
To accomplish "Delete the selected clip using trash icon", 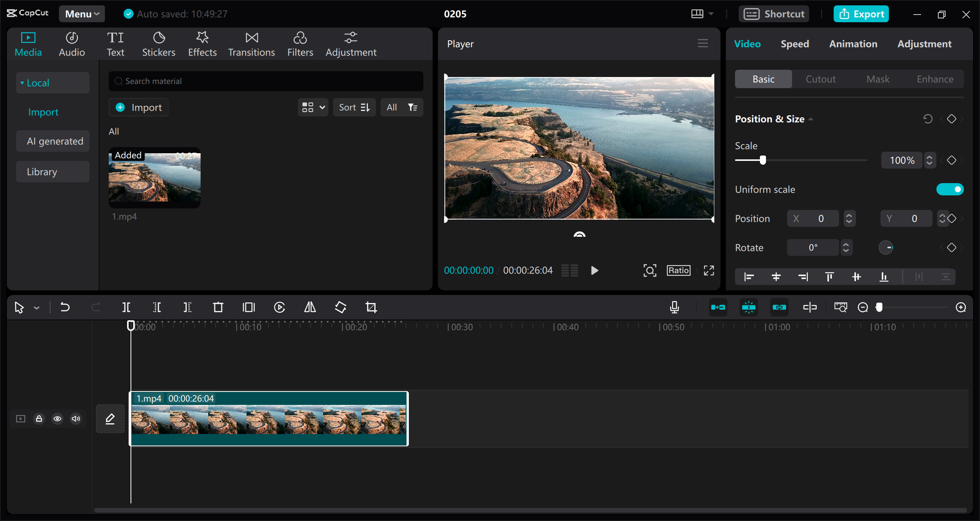I will (x=218, y=307).
